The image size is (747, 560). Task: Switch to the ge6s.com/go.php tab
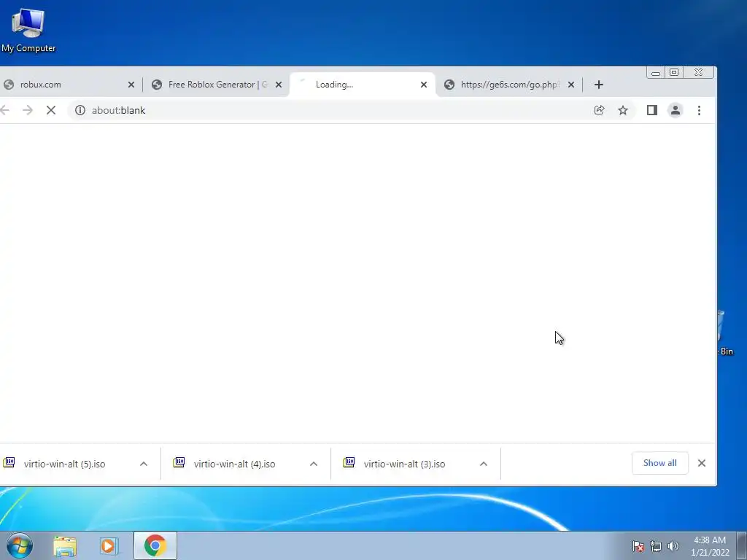click(x=510, y=85)
